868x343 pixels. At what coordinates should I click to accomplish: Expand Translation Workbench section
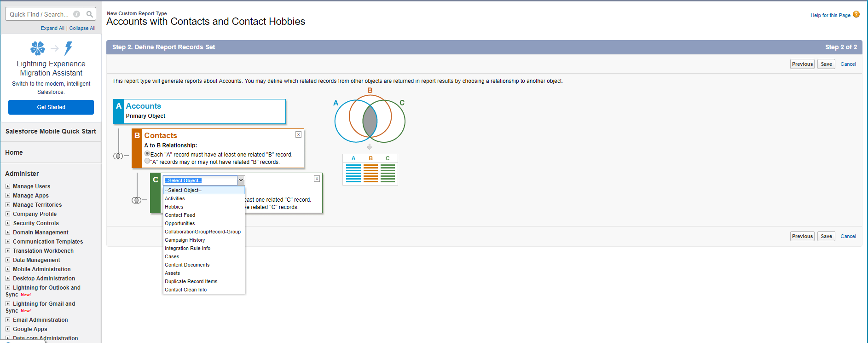tap(7, 251)
